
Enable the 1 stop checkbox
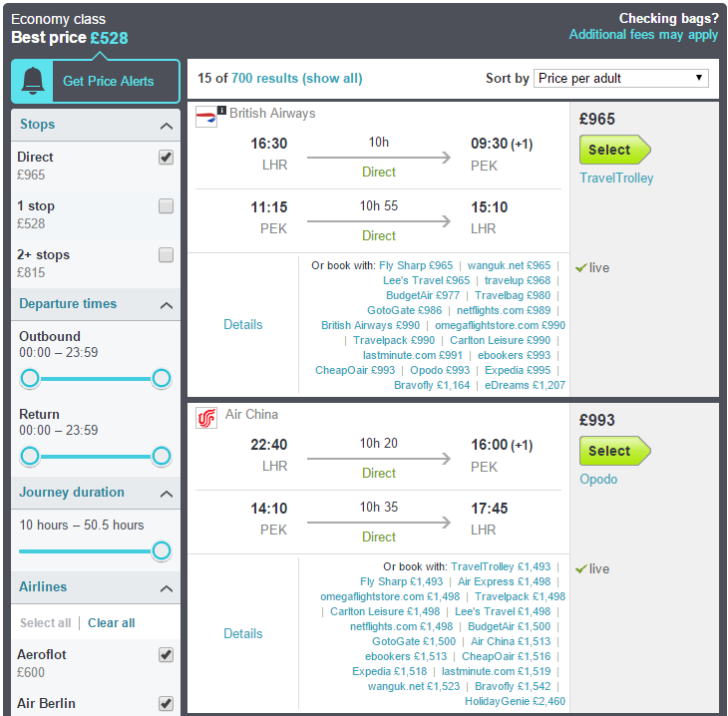click(x=166, y=206)
